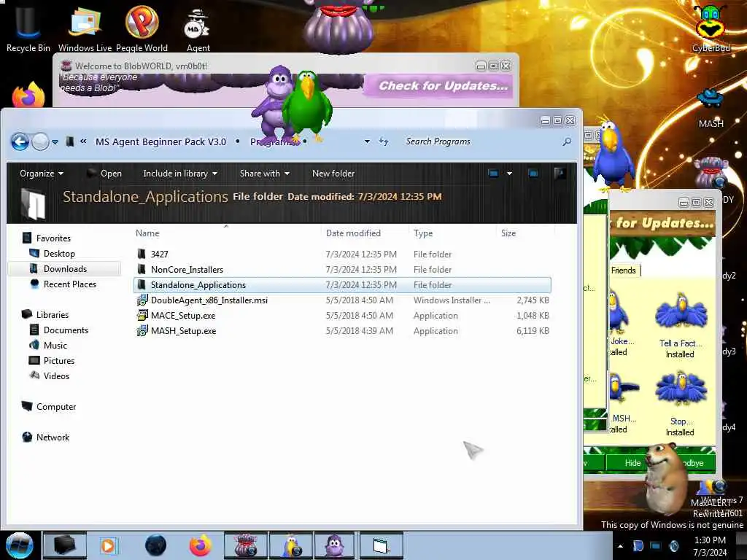The height and width of the screenshot is (560, 747).
Task: Open Firefox desktop shortcut icon
Action: click(x=28, y=94)
